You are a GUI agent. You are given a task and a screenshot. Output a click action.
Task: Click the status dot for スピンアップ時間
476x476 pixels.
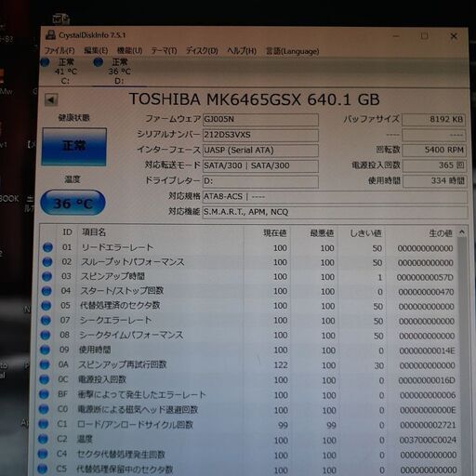[x=46, y=276]
